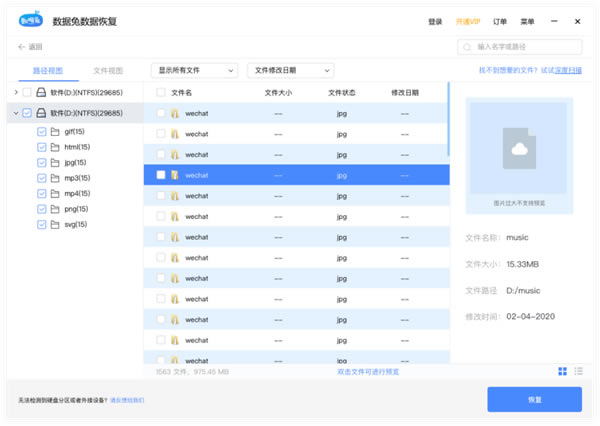Screen dimensions: 600x426
Task: Click the unchecked drive icon in tree
Action: click(41, 92)
